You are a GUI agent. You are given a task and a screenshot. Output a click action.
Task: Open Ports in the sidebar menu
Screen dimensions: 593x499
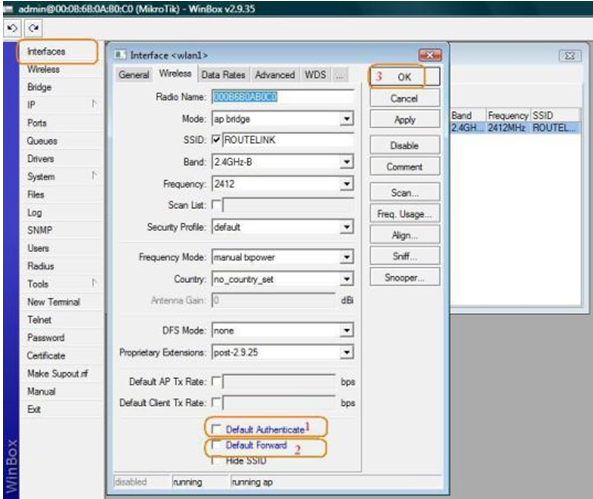(37, 123)
